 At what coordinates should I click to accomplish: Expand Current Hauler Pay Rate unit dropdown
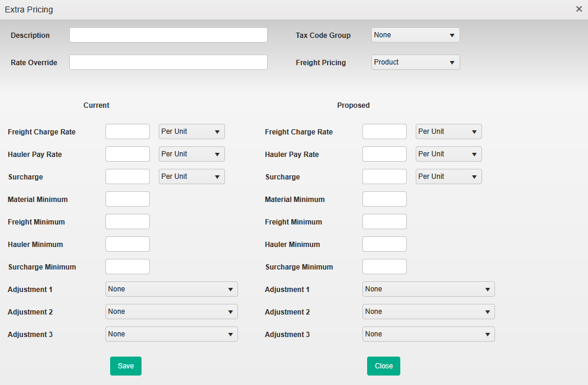point(191,154)
